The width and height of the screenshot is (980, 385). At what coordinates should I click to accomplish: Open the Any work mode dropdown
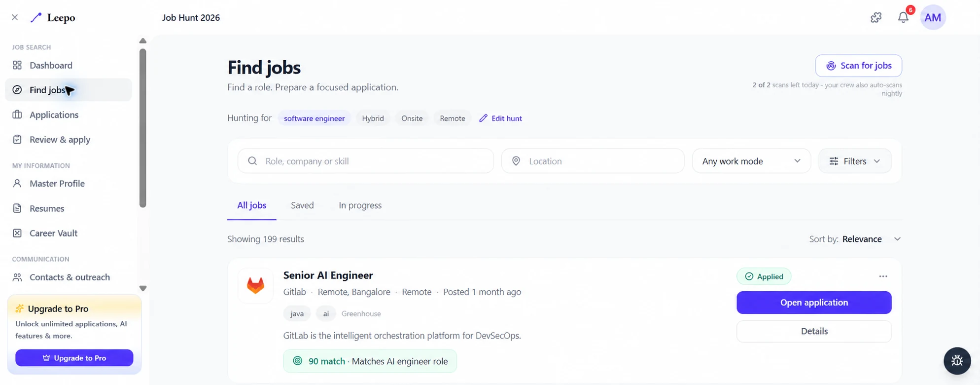751,161
